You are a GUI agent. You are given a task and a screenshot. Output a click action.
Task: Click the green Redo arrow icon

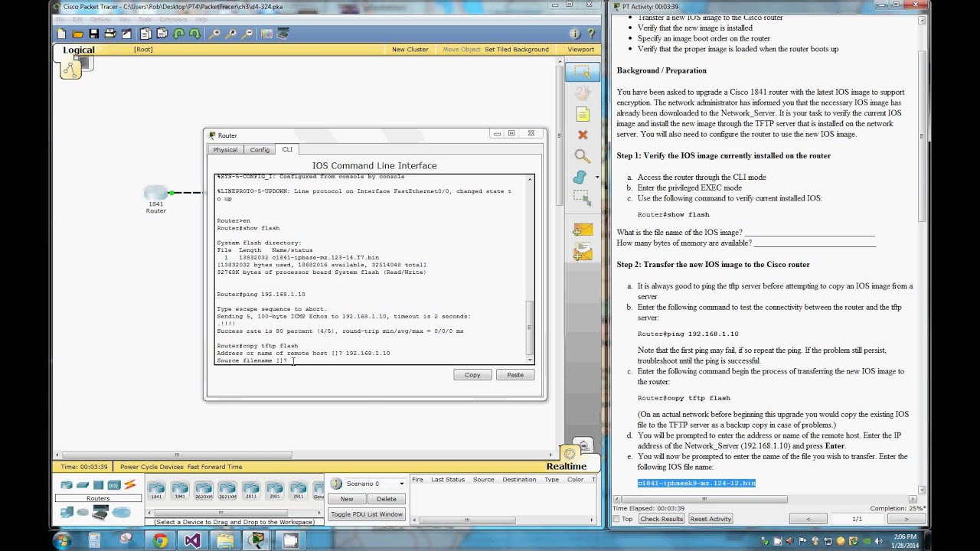click(x=194, y=34)
